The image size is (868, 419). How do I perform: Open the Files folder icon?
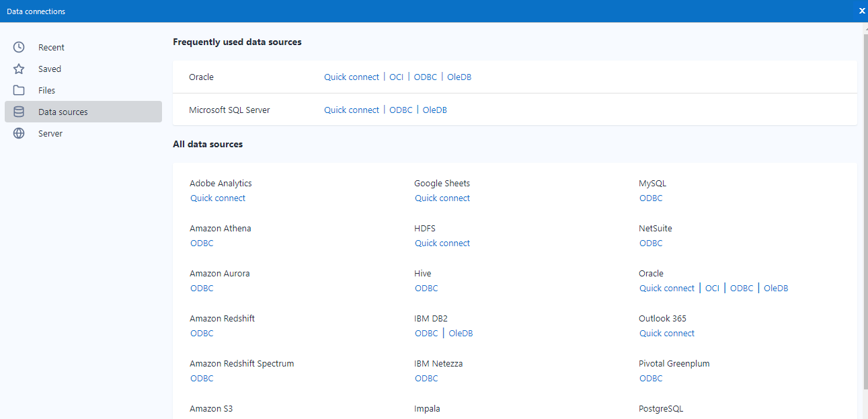click(x=19, y=90)
